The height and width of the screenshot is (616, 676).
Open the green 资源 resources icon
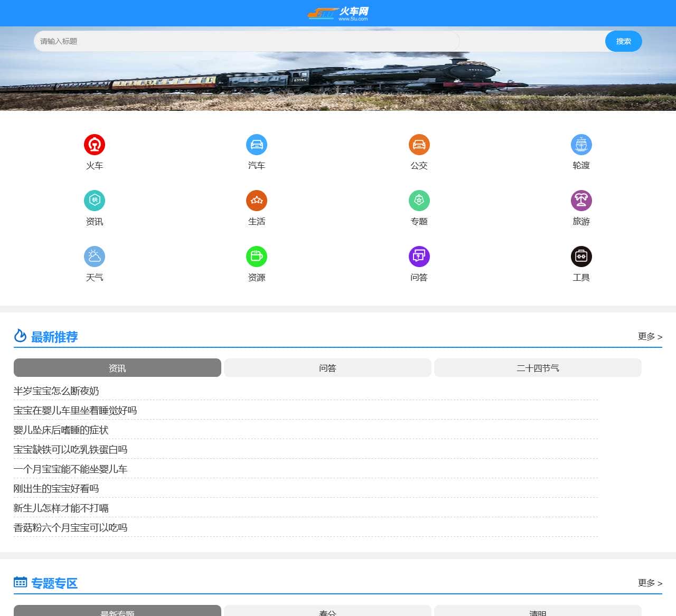click(257, 257)
